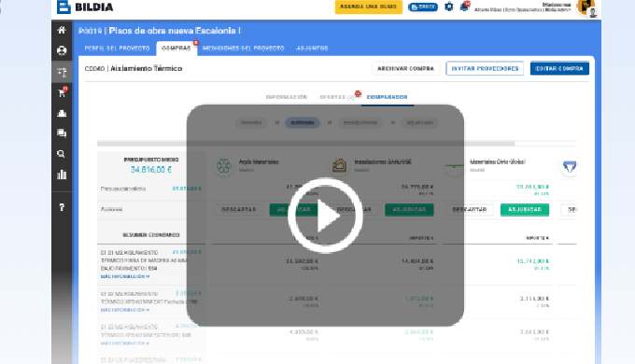Image resolution: width=635 pixels, height=364 pixels.
Task: Click the Archivar Compra button
Action: pyautogui.click(x=405, y=68)
